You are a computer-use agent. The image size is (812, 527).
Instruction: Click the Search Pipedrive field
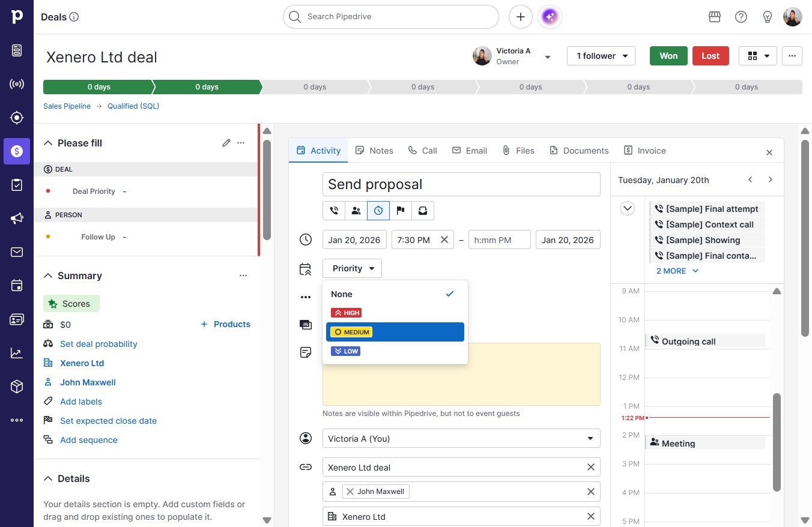point(391,17)
